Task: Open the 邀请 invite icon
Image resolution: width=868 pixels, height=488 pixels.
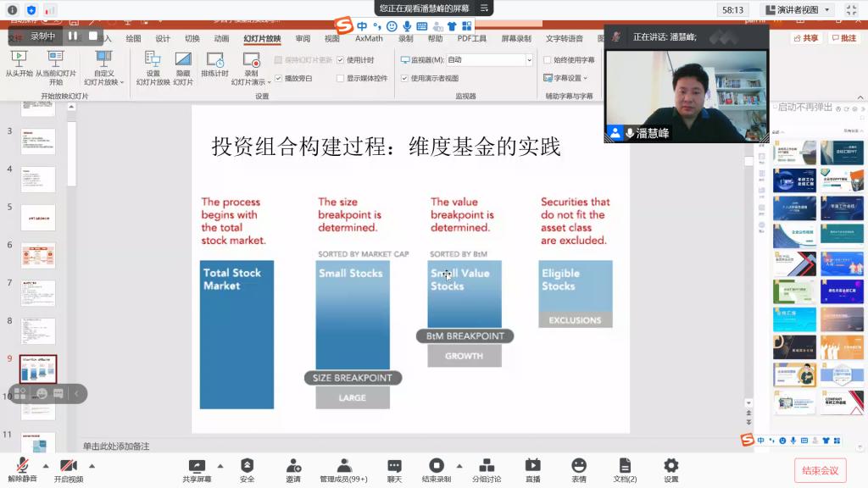Action: pyautogui.click(x=292, y=470)
